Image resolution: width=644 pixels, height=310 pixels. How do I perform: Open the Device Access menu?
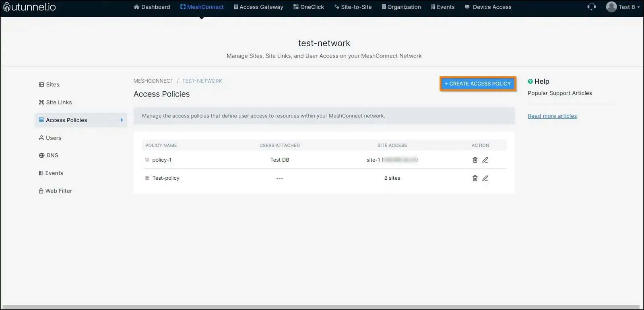pos(488,7)
